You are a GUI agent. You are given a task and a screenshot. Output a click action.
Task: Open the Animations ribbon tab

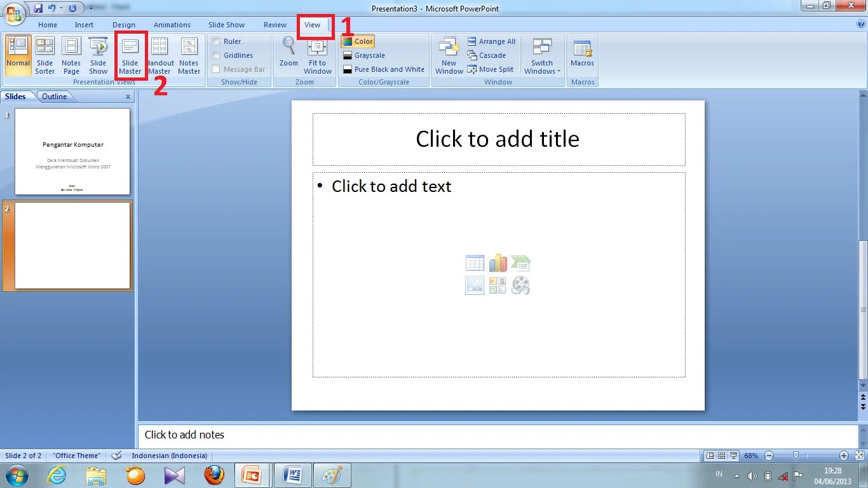[172, 25]
